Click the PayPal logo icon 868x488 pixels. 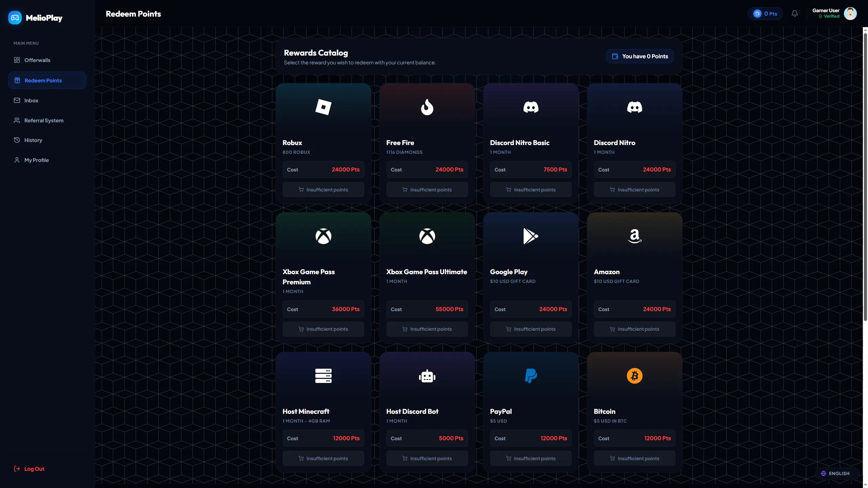pyautogui.click(x=531, y=376)
